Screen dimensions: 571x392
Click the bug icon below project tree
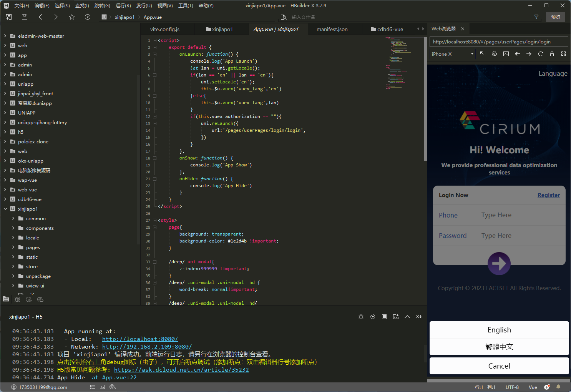click(x=17, y=299)
